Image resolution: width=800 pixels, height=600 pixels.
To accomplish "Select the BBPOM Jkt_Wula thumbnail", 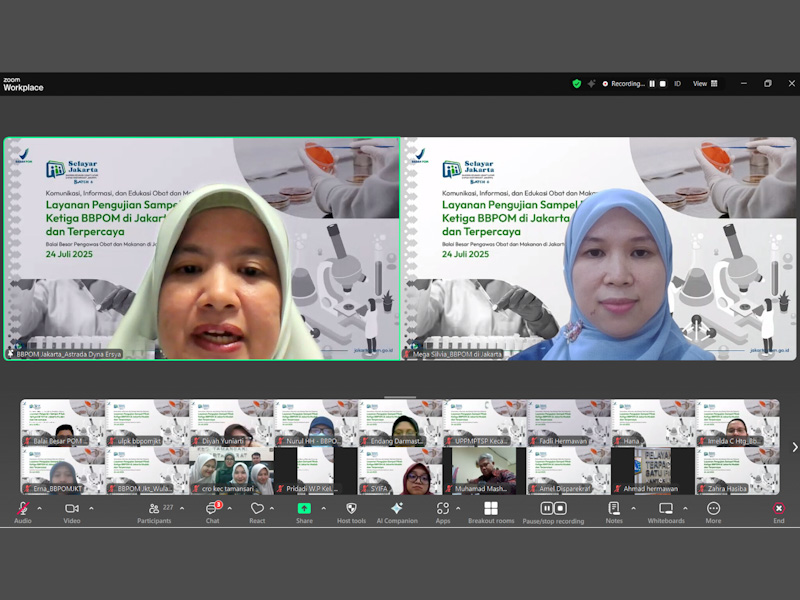I will (147, 471).
